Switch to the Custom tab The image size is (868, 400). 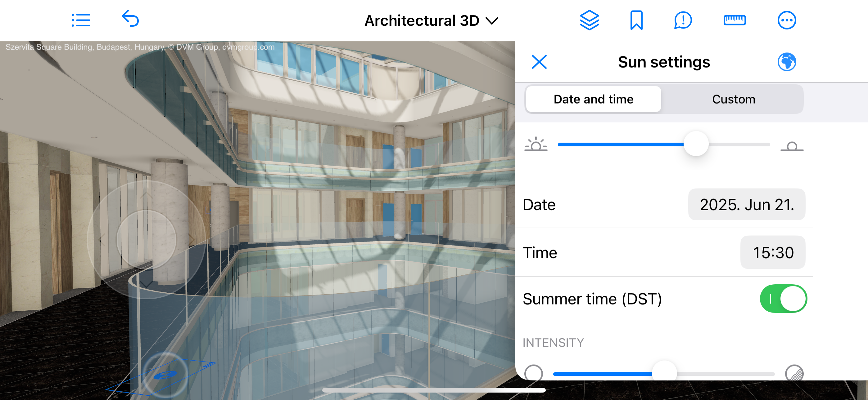[x=734, y=99]
